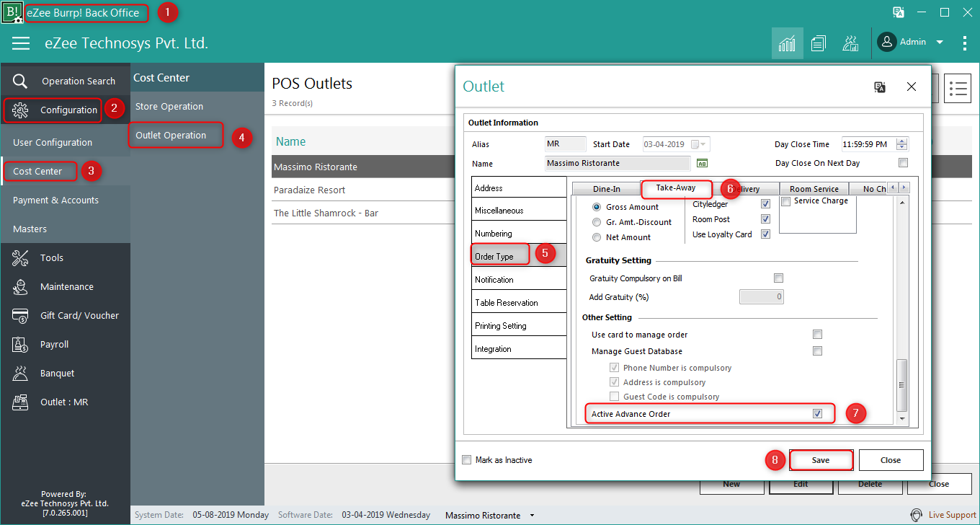Click settings panel scrollbar down arrow
The width and height of the screenshot is (980, 525).
point(902,418)
